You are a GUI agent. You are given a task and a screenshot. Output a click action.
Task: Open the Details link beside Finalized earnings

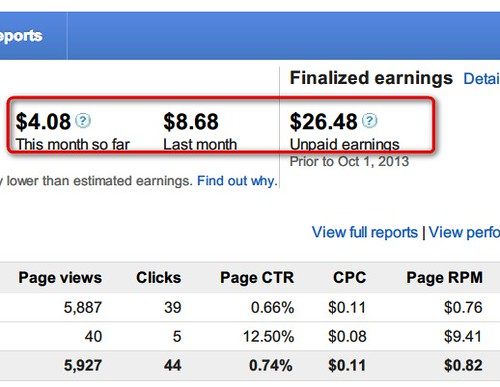482,79
